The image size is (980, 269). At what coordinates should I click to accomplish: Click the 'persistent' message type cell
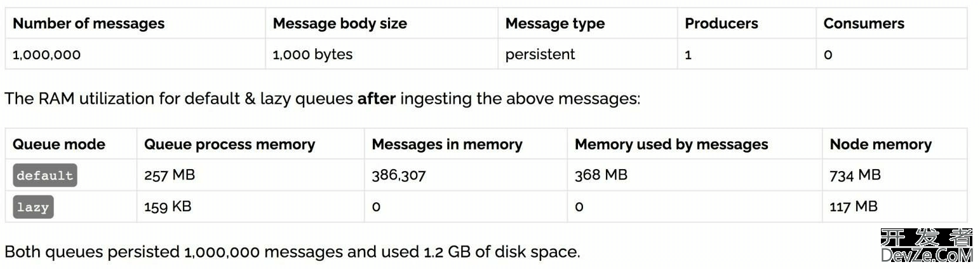click(540, 55)
